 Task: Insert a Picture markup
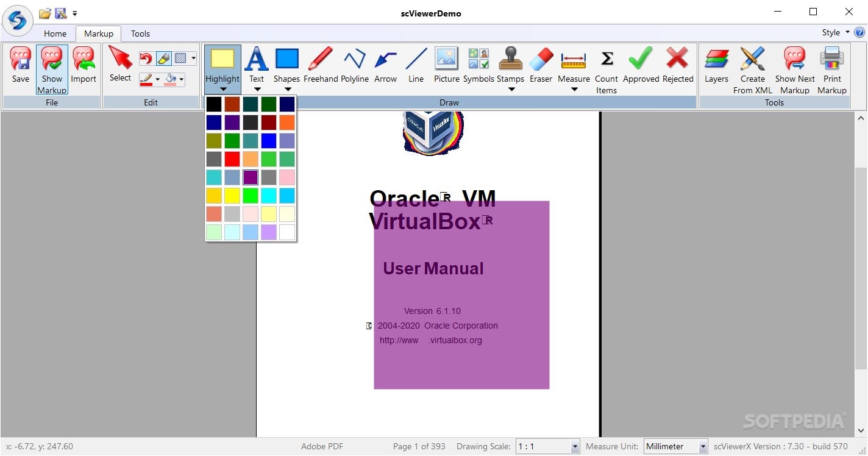click(446, 65)
